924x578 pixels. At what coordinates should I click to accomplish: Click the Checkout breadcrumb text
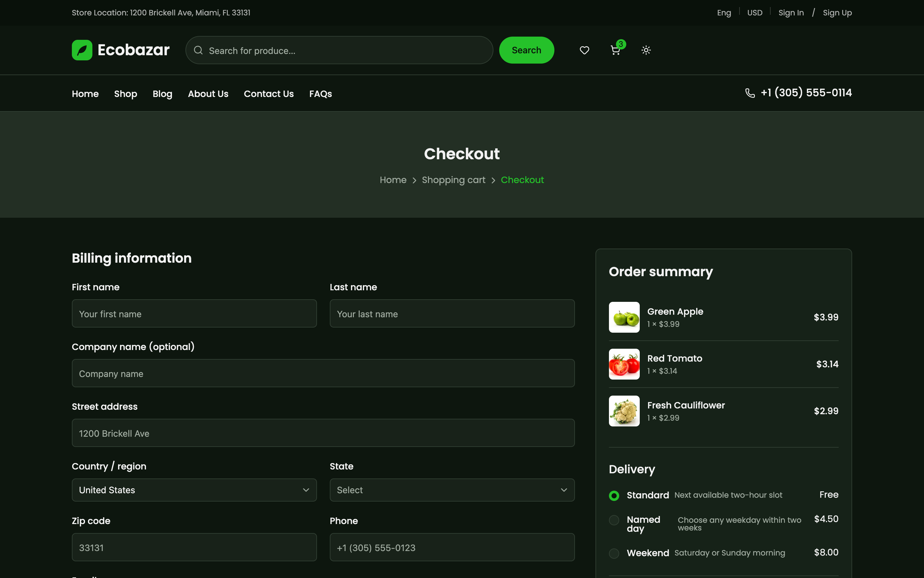pyautogui.click(x=522, y=180)
